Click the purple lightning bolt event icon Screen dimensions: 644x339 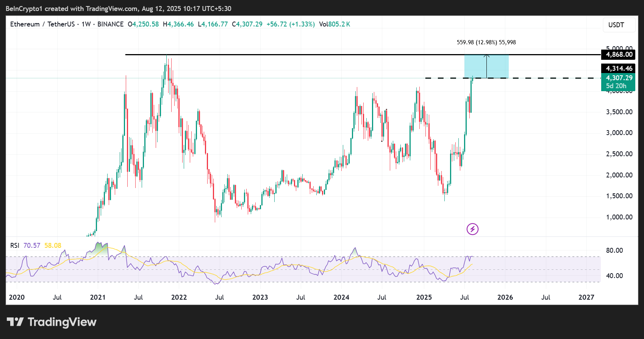point(472,229)
